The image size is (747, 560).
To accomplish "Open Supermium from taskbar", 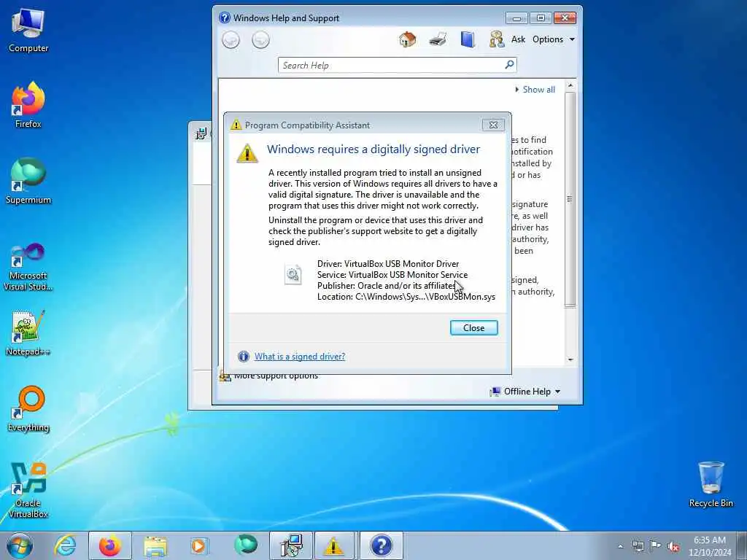I will click(x=245, y=545).
